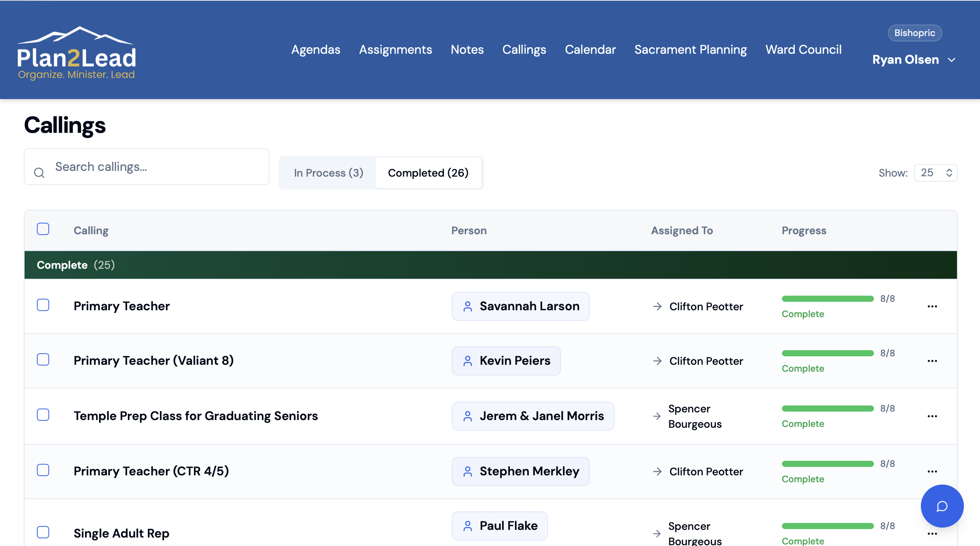The height and width of the screenshot is (546, 980).
Task: Open Sacrament Planning from the navigation
Action: tap(690, 50)
